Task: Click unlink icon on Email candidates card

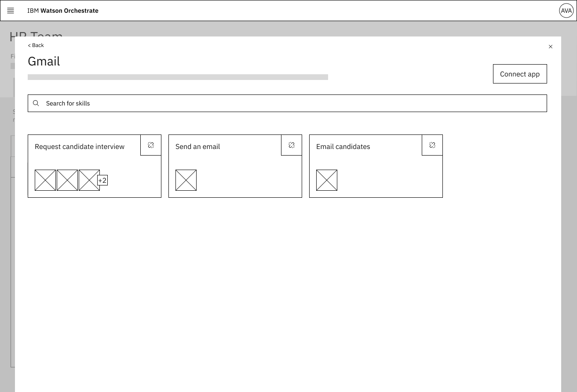Action: (432, 145)
